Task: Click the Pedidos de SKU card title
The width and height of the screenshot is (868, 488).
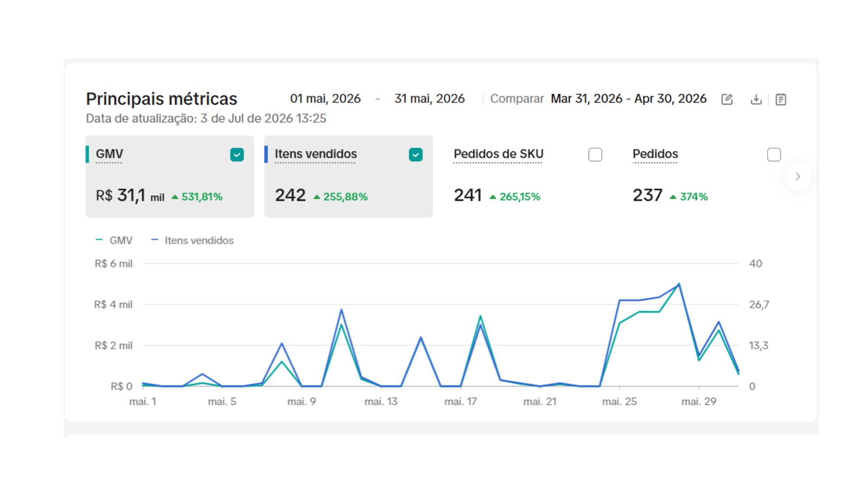Action: tap(498, 154)
